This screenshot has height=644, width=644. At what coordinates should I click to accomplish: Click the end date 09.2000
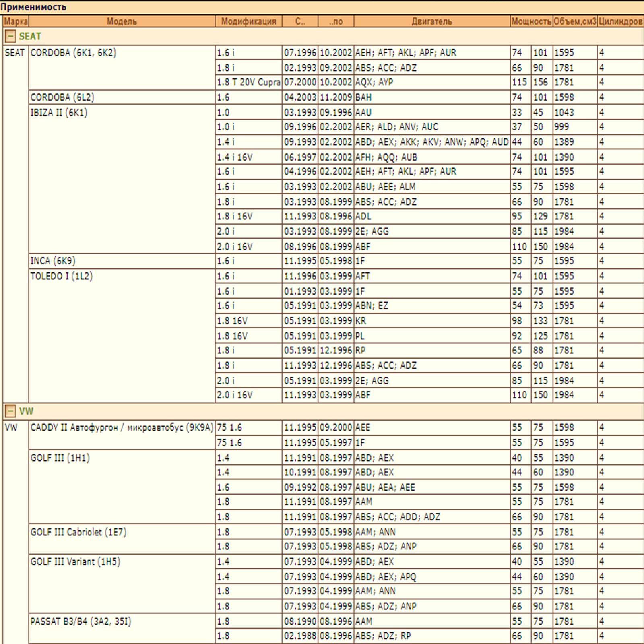point(336,427)
